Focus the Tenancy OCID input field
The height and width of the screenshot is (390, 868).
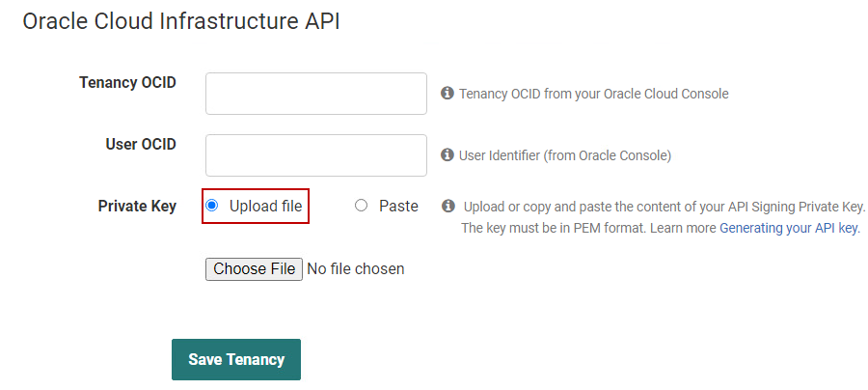point(316,94)
